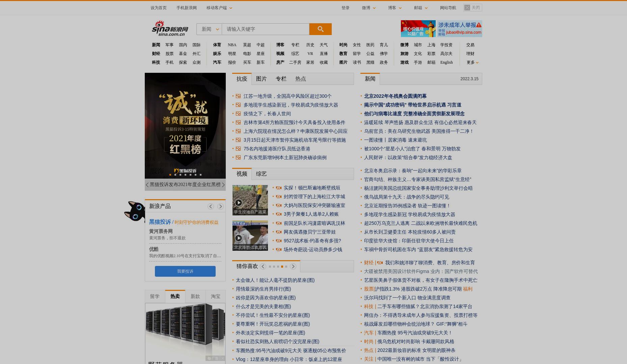Expand the 更多 navigation menu

point(472,62)
